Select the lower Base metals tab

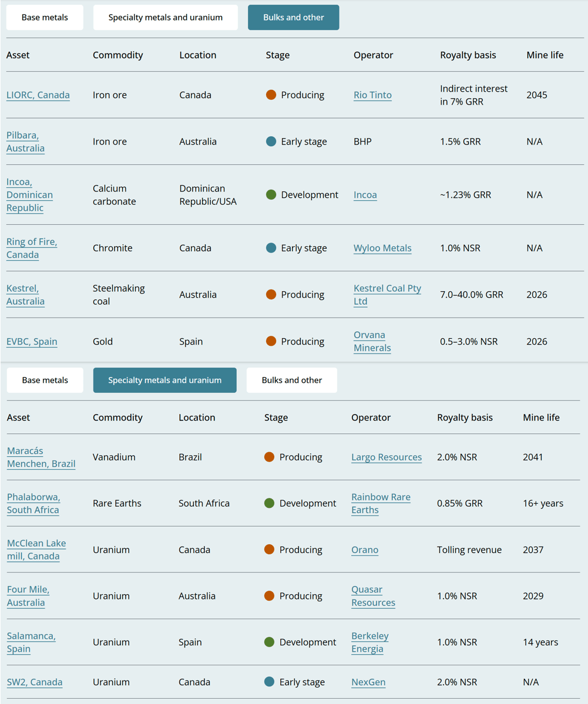click(45, 380)
